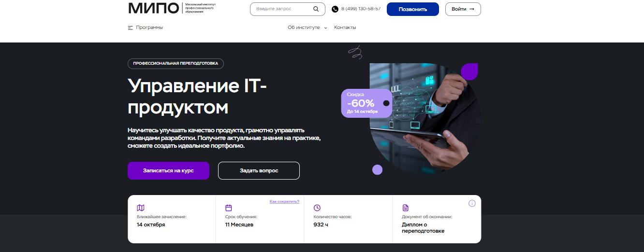Click the -60% discount tag
The width and height of the screenshot is (644, 252).
pos(366,103)
